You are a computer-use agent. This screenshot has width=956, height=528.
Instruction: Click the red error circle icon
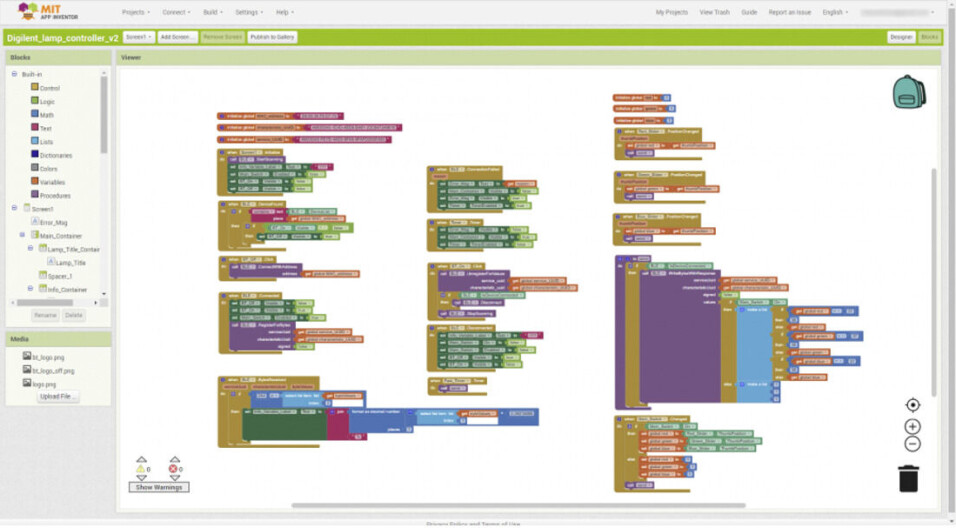pyautogui.click(x=173, y=469)
